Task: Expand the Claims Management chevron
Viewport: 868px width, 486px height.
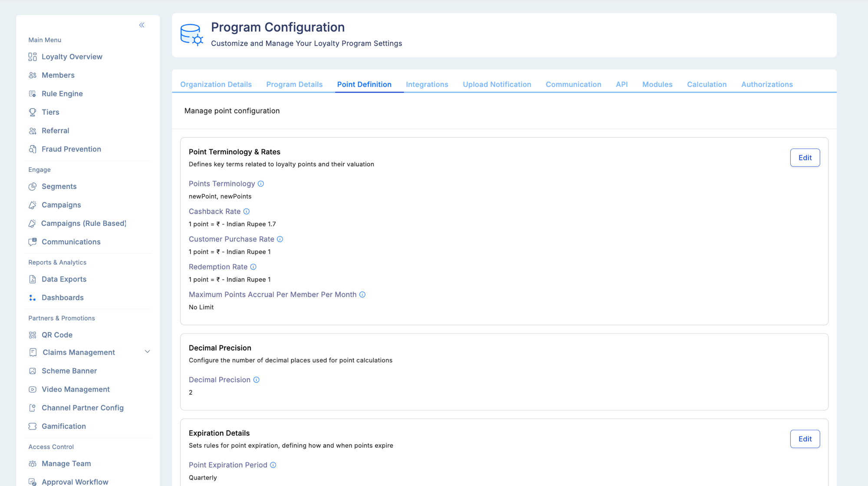Action: click(148, 352)
